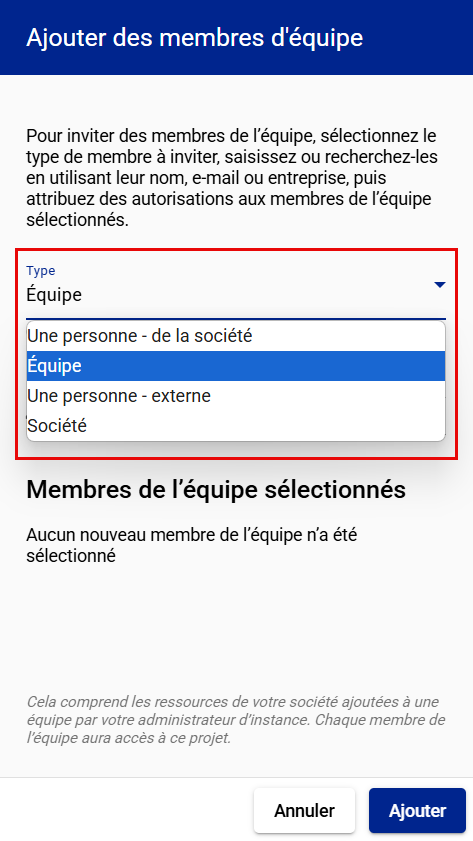Click the empty header area right of title
The height and width of the screenshot is (841, 473).
coord(418,38)
